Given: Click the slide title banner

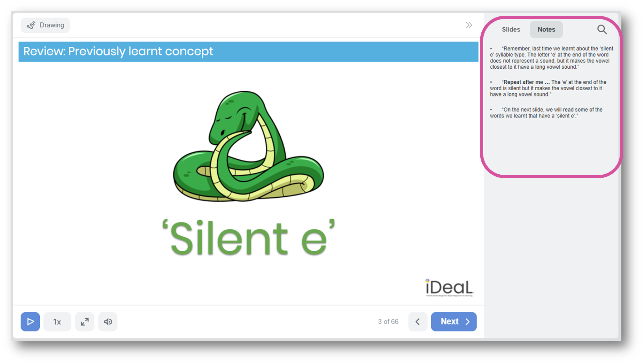Looking at the screenshot, I should 248,52.
